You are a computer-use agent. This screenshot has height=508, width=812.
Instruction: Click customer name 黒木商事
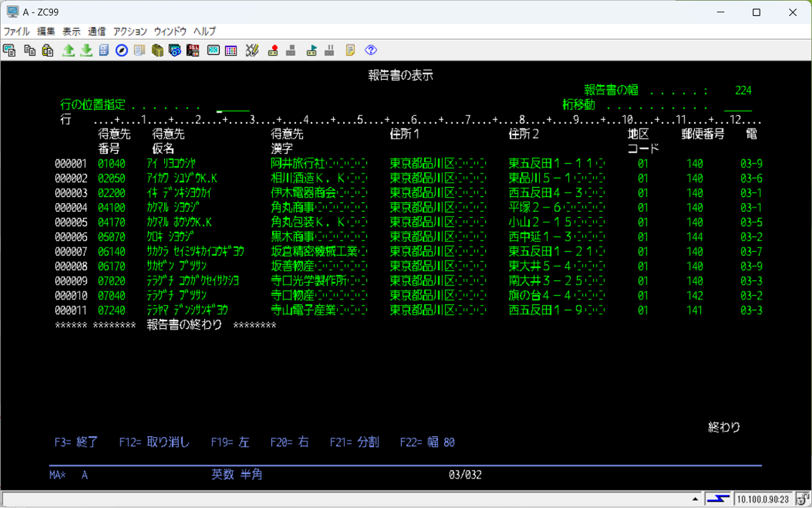click(292, 237)
